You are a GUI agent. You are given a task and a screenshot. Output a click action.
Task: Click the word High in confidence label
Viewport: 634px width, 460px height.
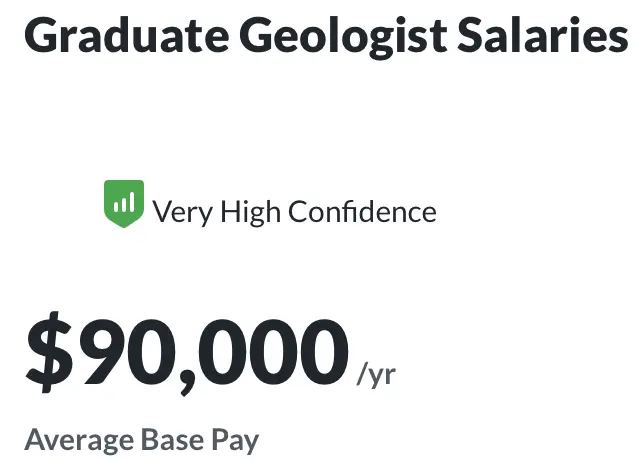[250, 212]
